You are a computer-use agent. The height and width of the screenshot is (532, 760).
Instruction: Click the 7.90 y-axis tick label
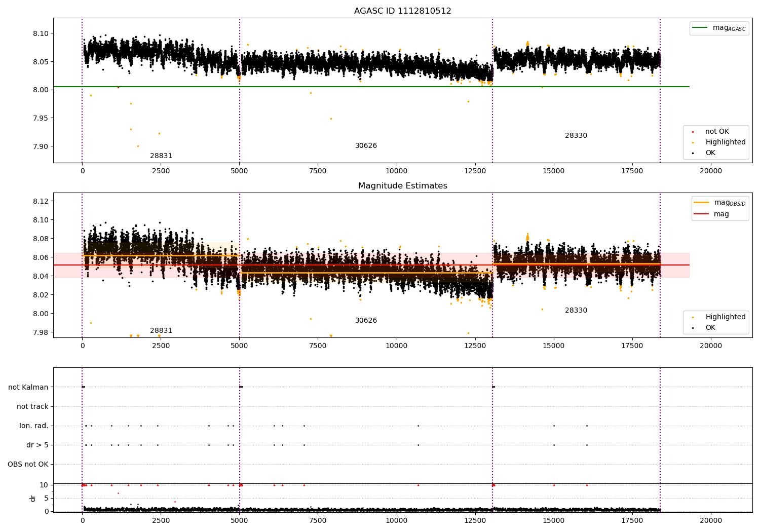coord(40,146)
